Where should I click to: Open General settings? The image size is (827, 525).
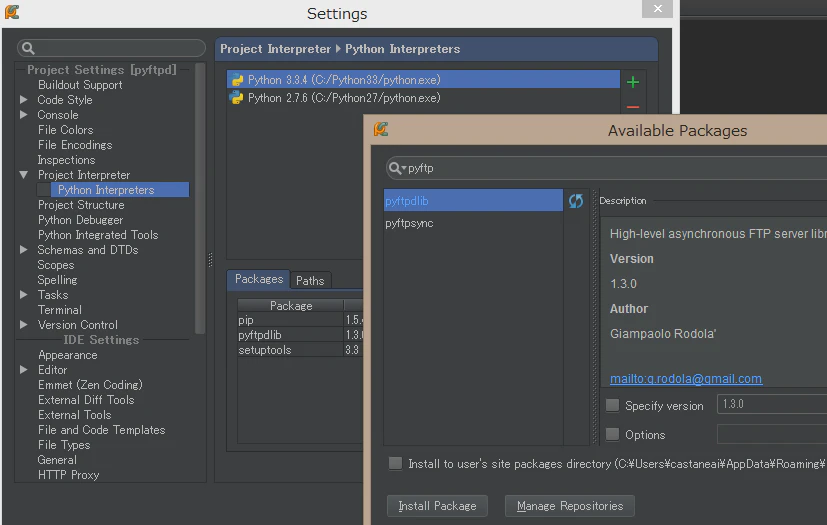57,460
